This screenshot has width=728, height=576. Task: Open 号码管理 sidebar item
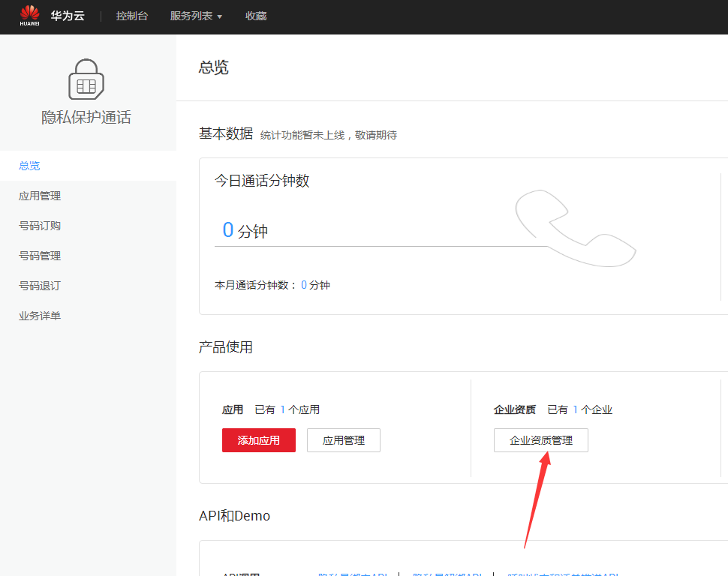click(40, 256)
